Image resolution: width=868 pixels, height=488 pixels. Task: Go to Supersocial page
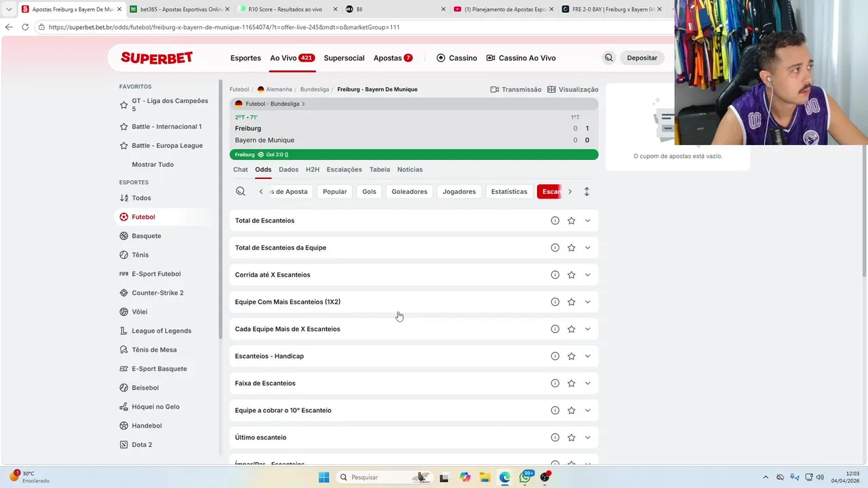click(344, 58)
